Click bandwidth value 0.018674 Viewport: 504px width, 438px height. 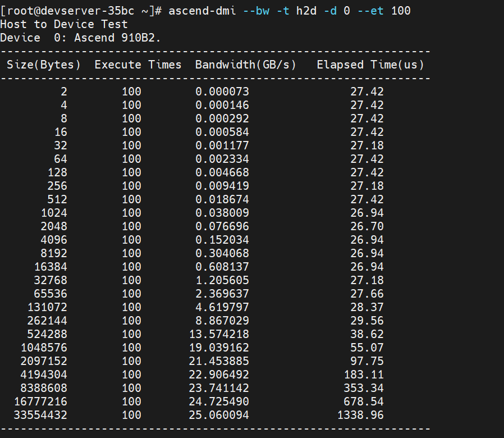coord(222,200)
